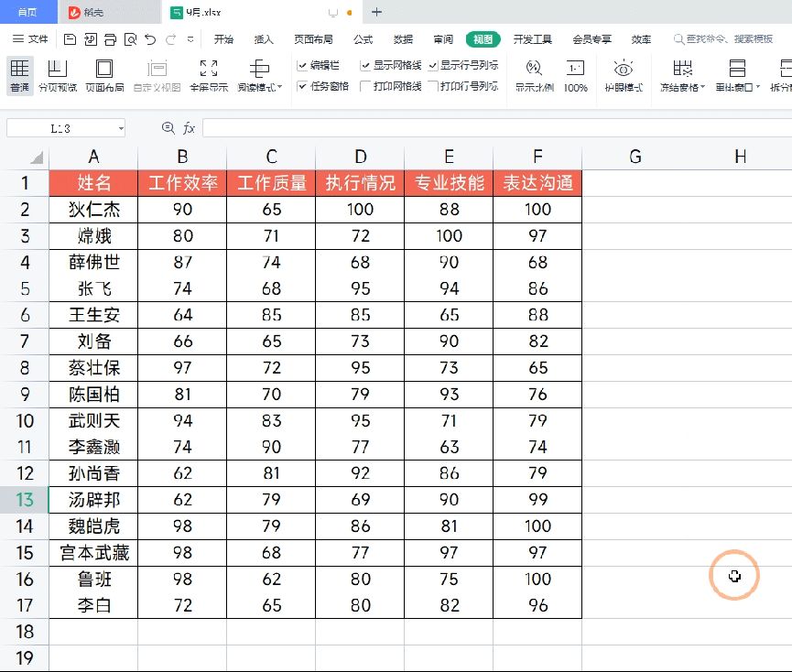The image size is (792, 672).
Task: Switch to the 插入 Insert ribbon tab
Action: pos(264,39)
